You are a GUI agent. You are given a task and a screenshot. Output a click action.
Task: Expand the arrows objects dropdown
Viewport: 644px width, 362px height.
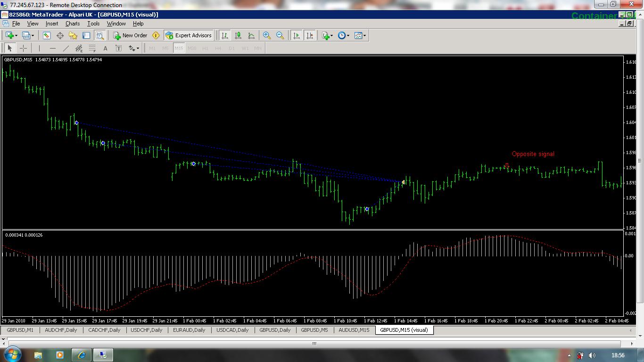pyautogui.click(x=134, y=48)
